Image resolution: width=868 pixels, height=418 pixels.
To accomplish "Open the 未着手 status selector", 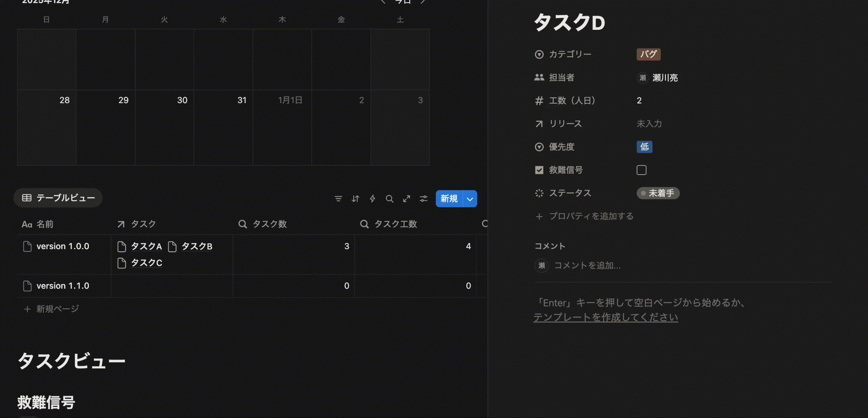I will [658, 193].
